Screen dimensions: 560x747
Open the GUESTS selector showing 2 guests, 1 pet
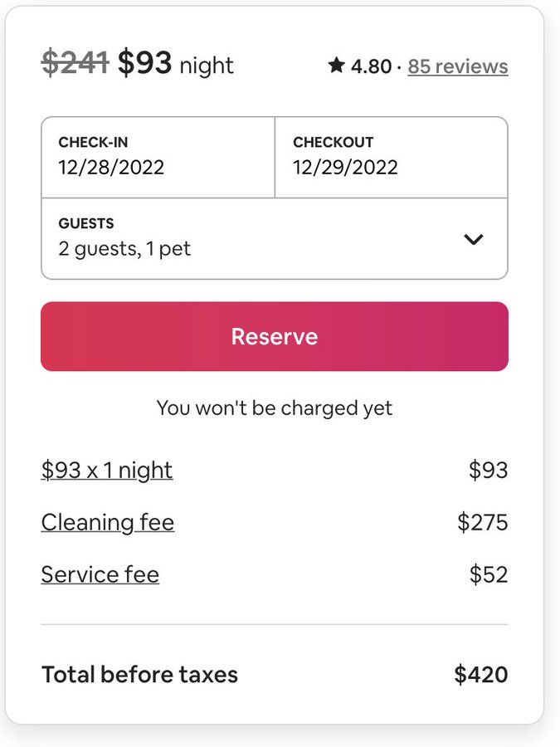(249, 238)
